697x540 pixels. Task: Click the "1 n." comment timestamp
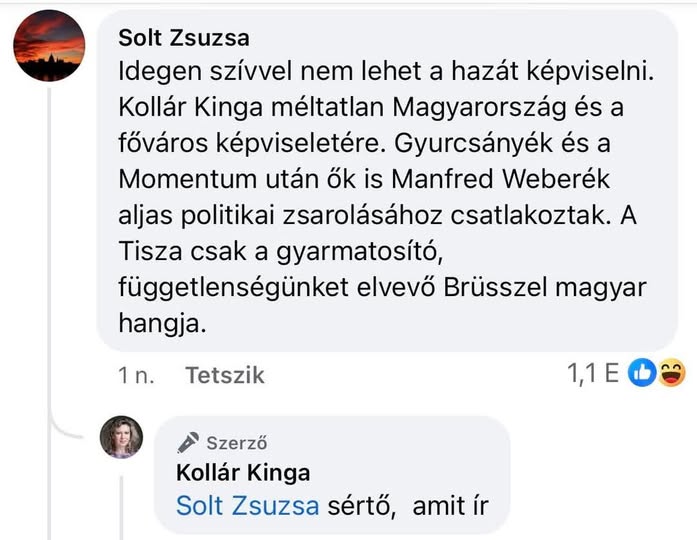click(136, 375)
